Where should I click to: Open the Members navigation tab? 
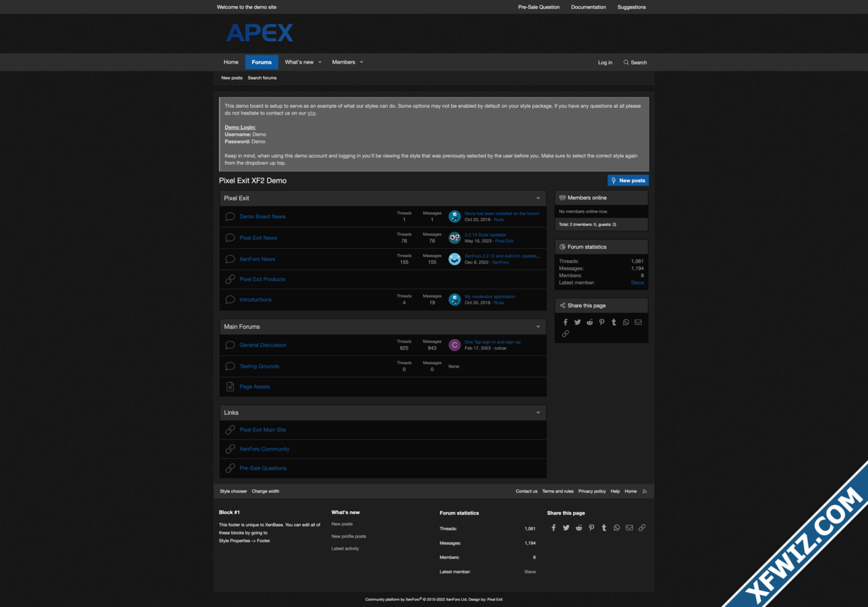pos(343,62)
